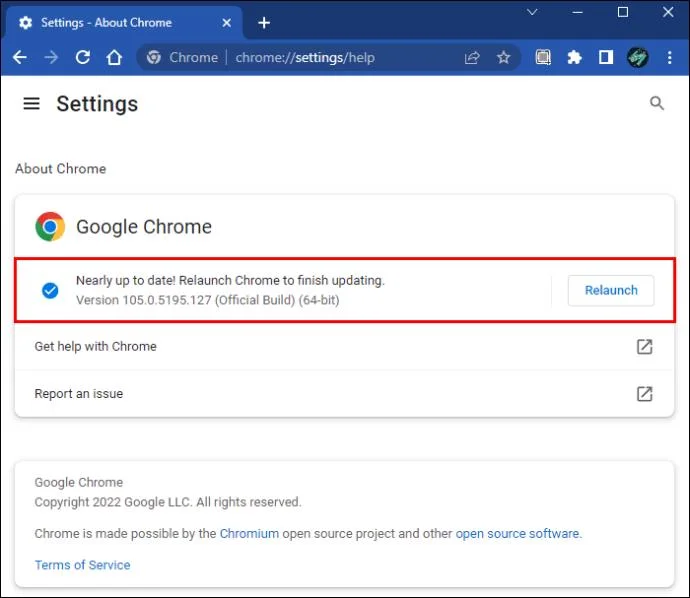Image resolution: width=690 pixels, height=598 pixels.
Task: Click external link icon beside Get help
Action: pos(645,347)
